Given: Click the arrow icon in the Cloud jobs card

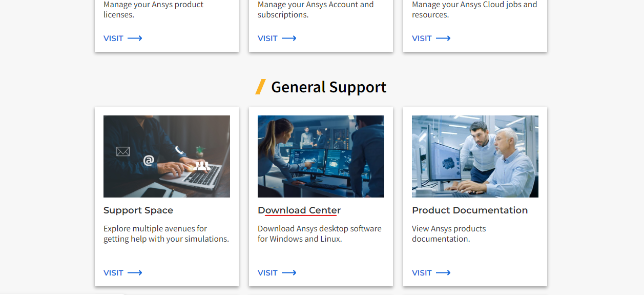Looking at the screenshot, I should tap(443, 38).
